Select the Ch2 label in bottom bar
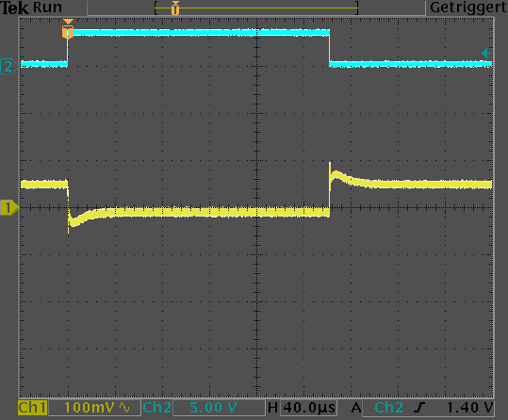 pyautogui.click(x=156, y=408)
